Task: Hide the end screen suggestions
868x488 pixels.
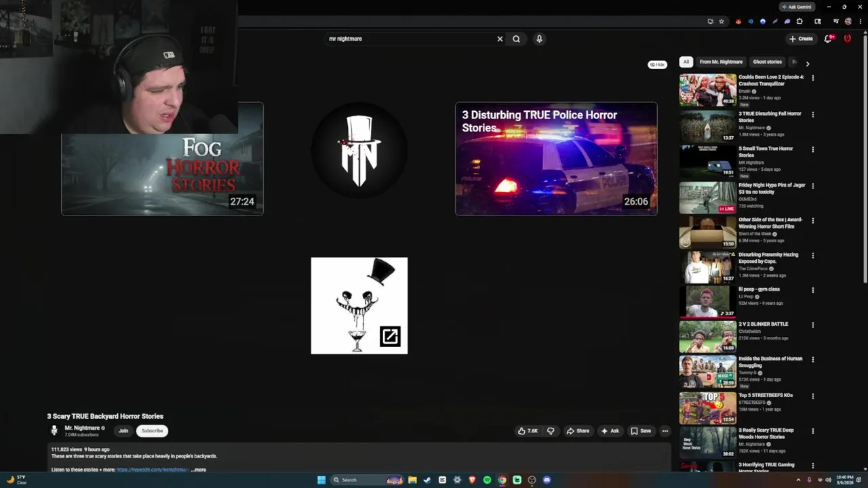Action: 657,64
